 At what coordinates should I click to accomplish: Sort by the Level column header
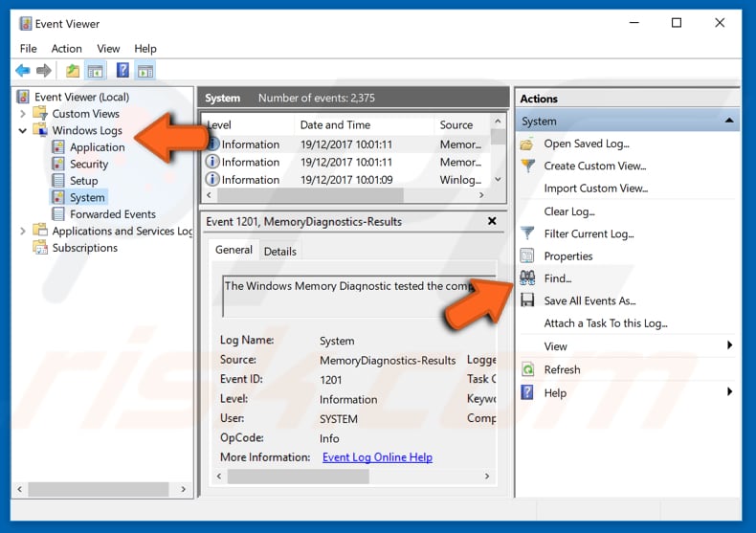pos(249,125)
